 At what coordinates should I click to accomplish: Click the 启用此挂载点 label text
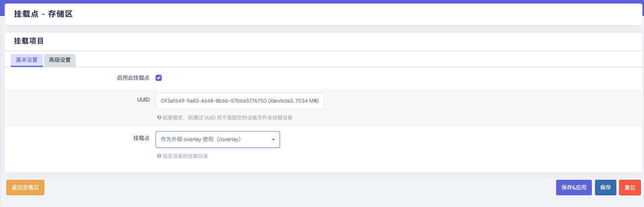pyautogui.click(x=133, y=78)
